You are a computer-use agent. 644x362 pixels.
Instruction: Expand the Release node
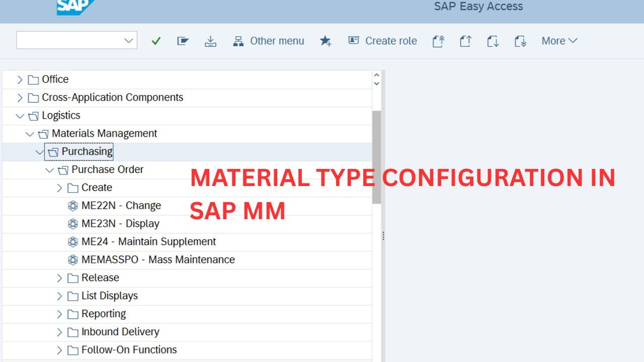(x=59, y=278)
